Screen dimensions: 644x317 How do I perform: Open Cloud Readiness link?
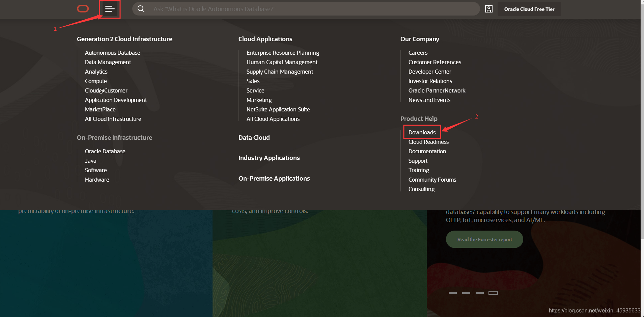(428, 142)
